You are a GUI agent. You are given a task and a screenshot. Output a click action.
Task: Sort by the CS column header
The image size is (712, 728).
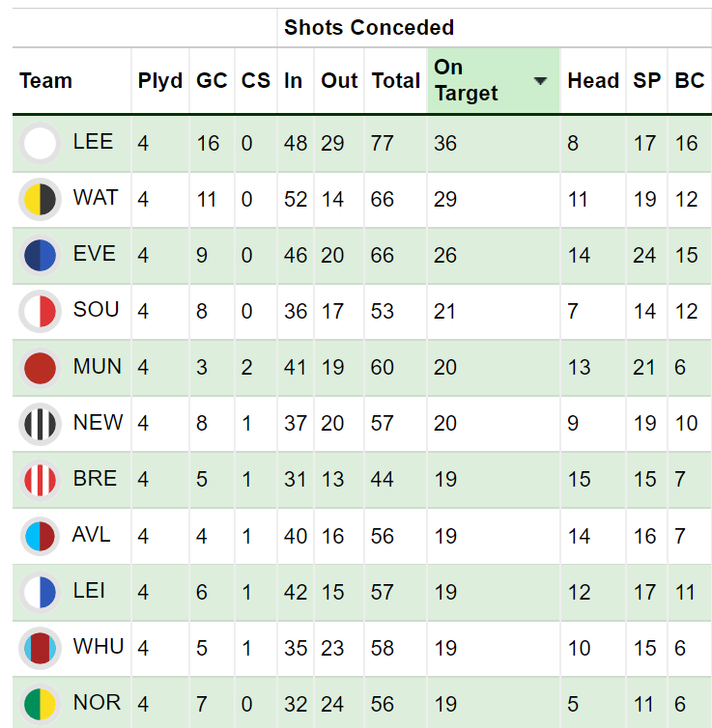coord(255,80)
